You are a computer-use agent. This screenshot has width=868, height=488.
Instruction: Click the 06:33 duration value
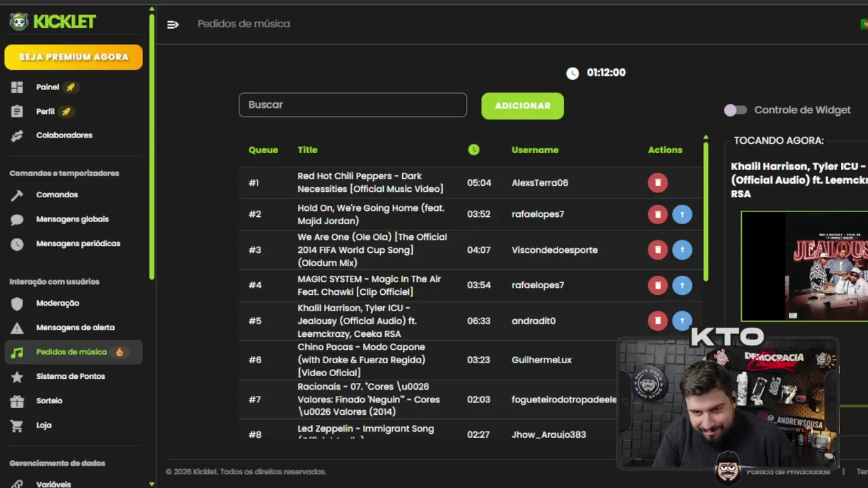479,321
